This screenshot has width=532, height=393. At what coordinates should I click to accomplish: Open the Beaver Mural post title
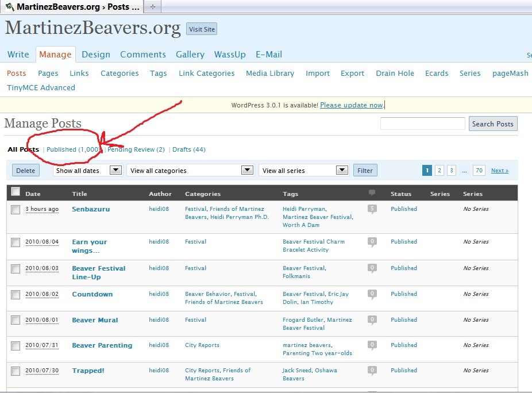95,320
